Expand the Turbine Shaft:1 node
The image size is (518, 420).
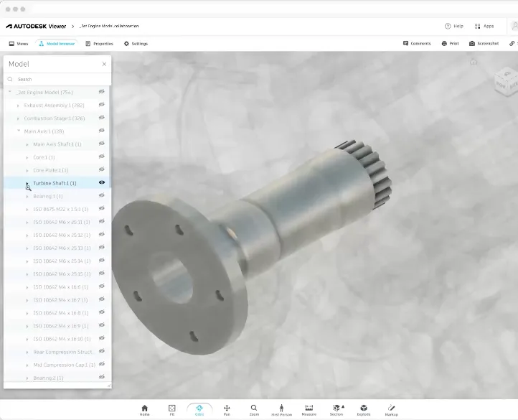(x=27, y=183)
